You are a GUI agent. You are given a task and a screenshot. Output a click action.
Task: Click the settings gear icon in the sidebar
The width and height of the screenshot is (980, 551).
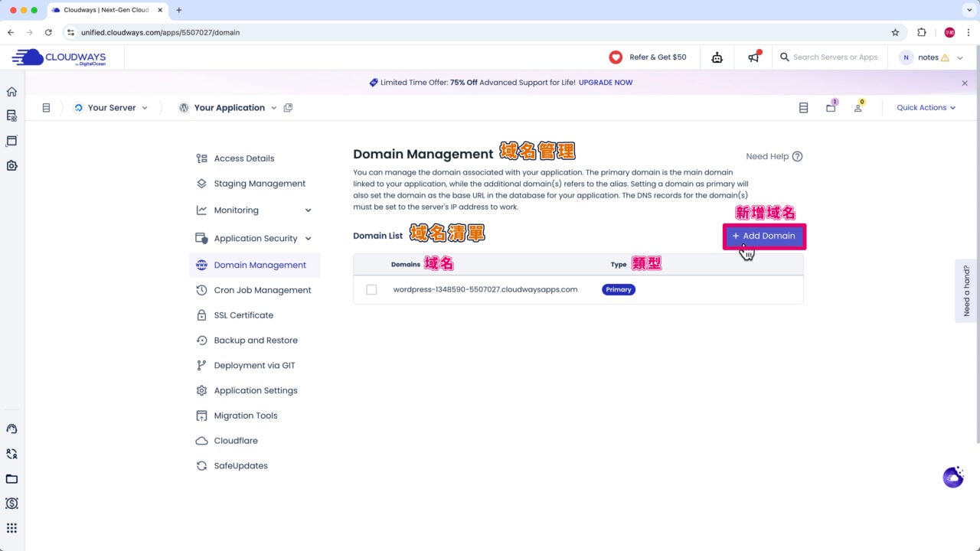11,165
